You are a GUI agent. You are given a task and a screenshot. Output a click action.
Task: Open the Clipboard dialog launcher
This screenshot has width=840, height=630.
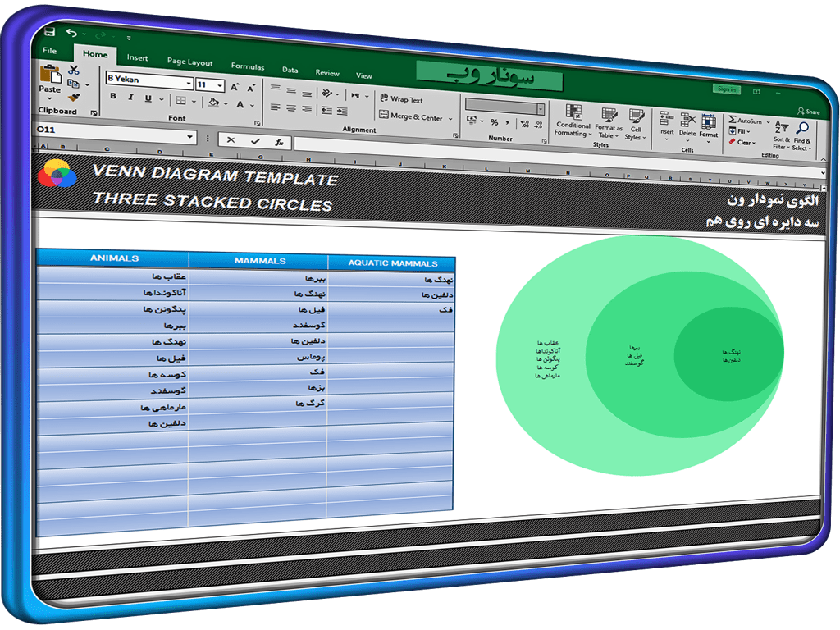point(94,113)
